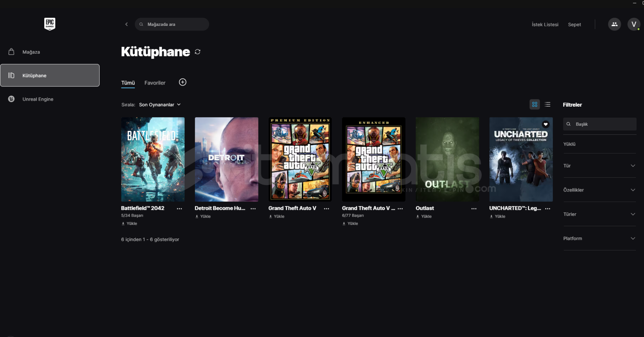Click the search magnifier in Mağazada ara
Viewport: 644px width, 337px height.
pos(141,24)
